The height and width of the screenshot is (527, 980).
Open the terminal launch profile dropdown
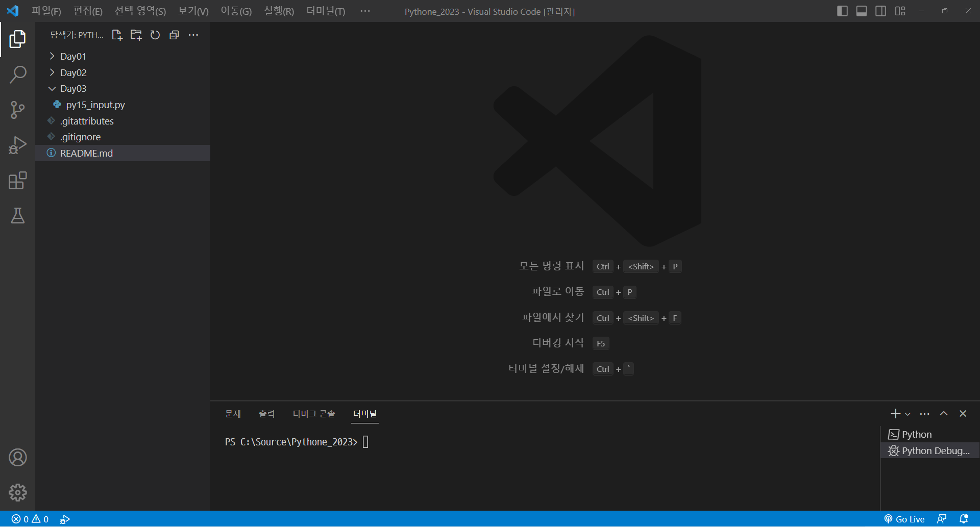coord(908,414)
